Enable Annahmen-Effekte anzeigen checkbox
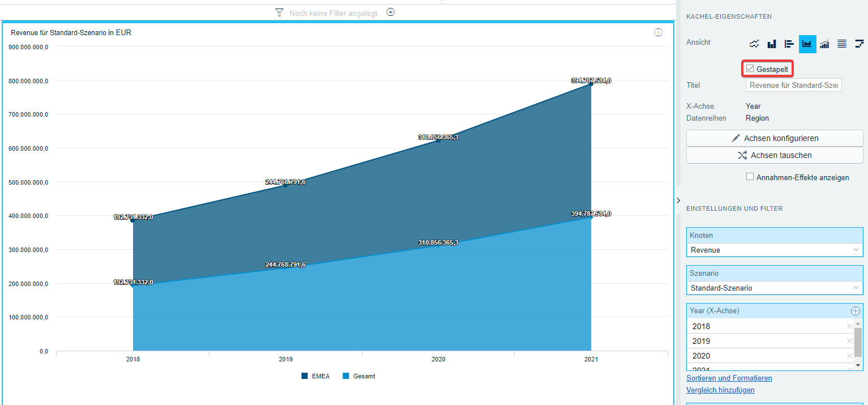Viewport: 868px width, 405px height. [x=750, y=177]
